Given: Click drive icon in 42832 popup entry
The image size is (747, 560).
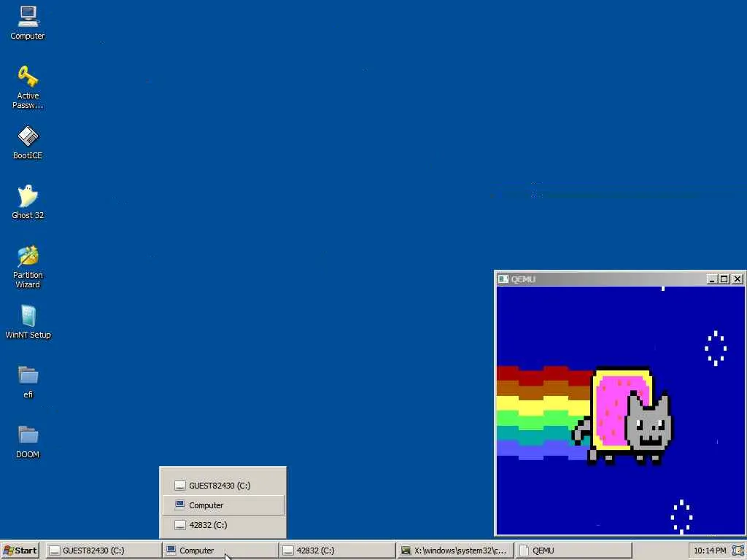Looking at the screenshot, I should coord(179,525).
